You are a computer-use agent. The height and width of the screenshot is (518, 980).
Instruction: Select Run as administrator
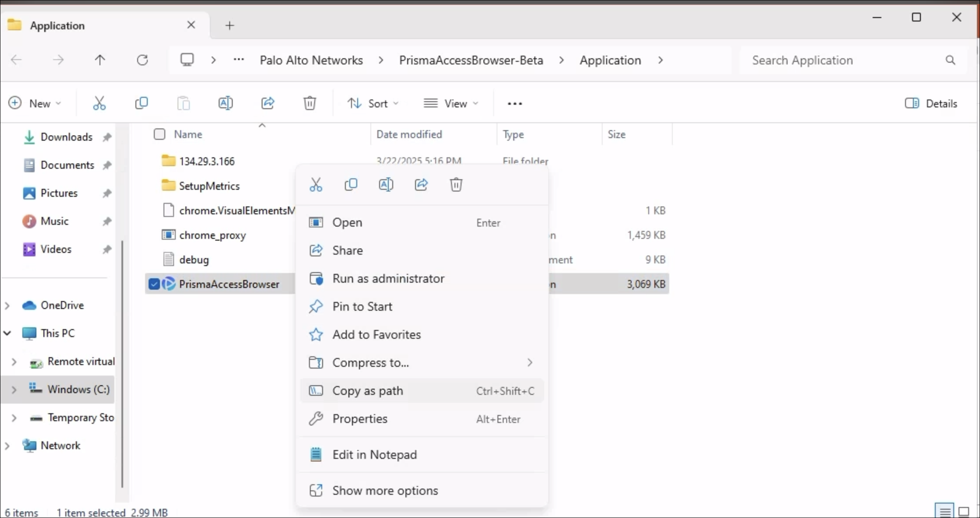(x=388, y=278)
